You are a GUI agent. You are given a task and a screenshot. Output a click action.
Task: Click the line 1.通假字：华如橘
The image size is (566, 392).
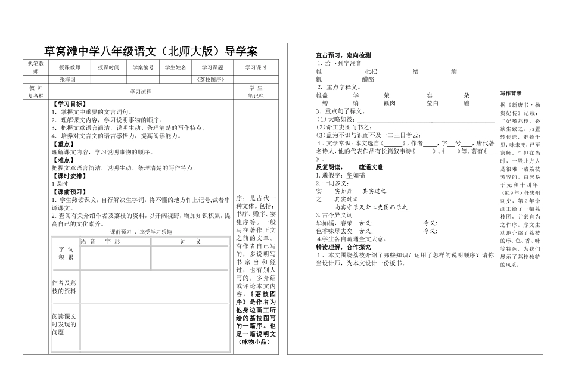[x=340, y=175]
